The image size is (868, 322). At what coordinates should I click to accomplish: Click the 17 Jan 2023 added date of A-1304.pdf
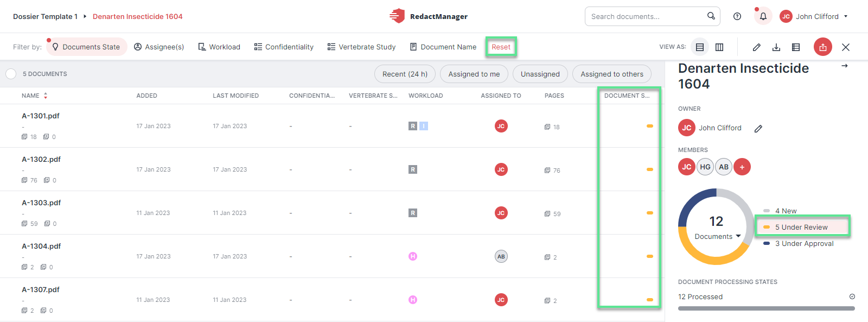coord(154,256)
